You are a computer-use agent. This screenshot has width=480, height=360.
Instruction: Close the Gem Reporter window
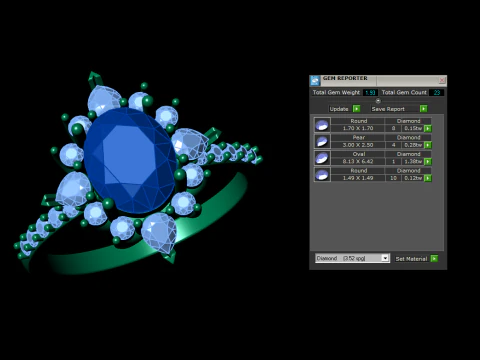pos(442,80)
